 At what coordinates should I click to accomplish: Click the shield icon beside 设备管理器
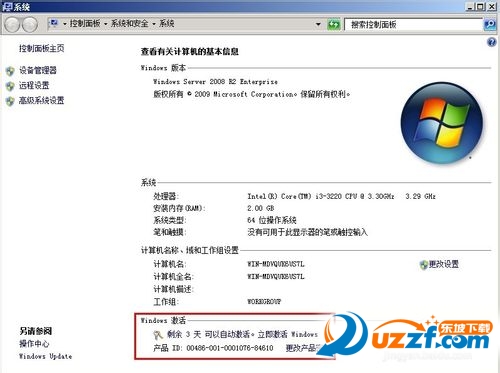10,71
